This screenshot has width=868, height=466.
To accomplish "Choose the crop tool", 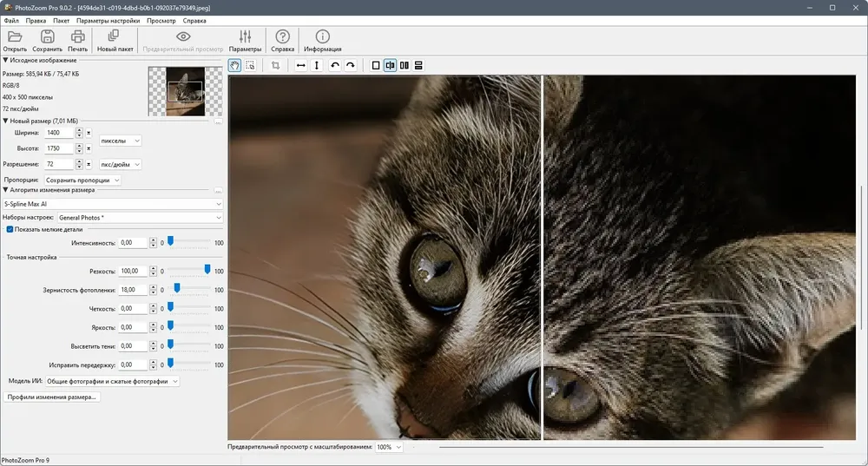I will [x=275, y=65].
